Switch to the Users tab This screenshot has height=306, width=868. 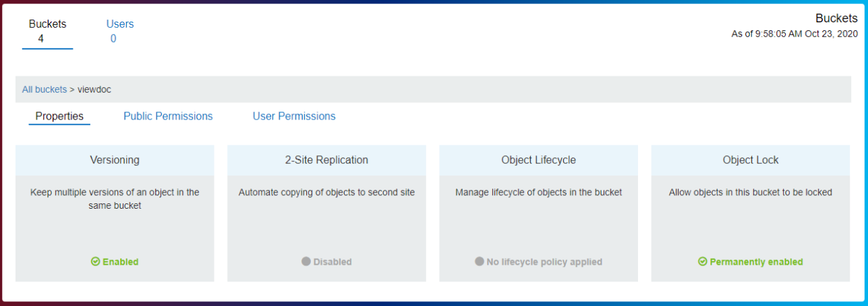click(120, 31)
